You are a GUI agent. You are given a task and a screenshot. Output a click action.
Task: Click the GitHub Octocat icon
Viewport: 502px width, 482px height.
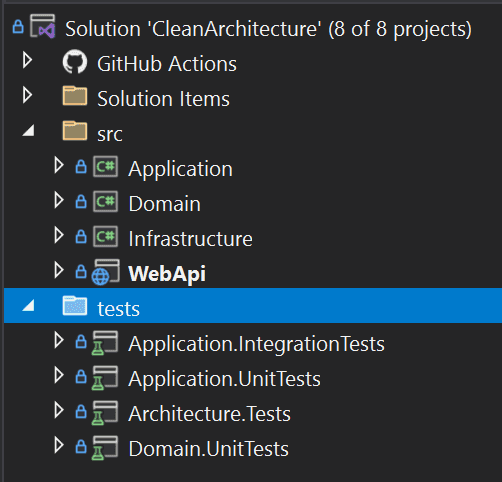75,61
